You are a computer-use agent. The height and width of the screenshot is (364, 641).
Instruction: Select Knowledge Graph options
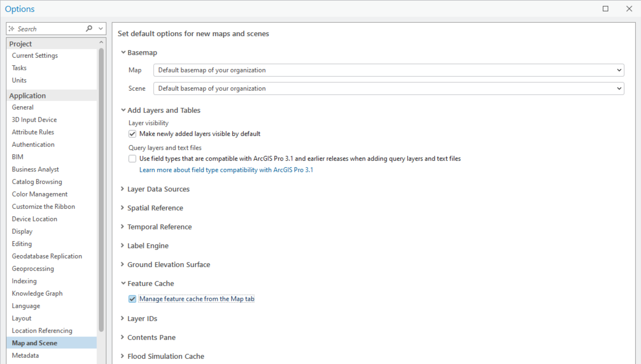[x=37, y=294]
